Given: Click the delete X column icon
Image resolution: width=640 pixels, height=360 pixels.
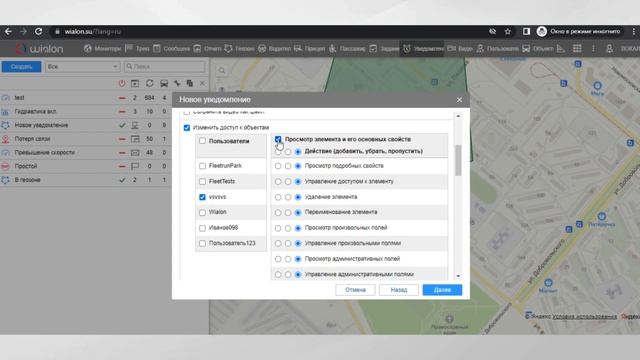Looking at the screenshot, I should click(x=202, y=83).
